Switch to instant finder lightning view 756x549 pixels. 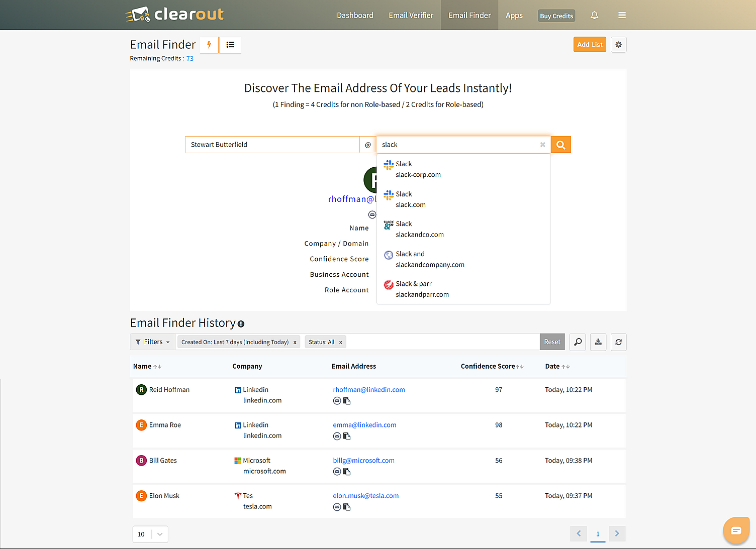[209, 45]
